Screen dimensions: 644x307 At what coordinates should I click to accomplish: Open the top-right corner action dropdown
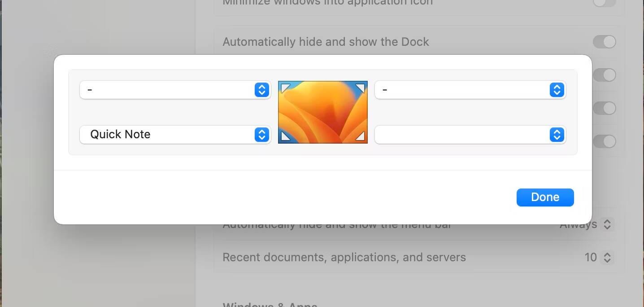tap(470, 90)
